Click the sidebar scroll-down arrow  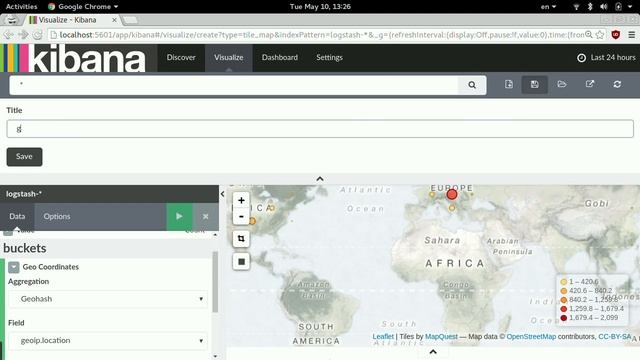215,356
